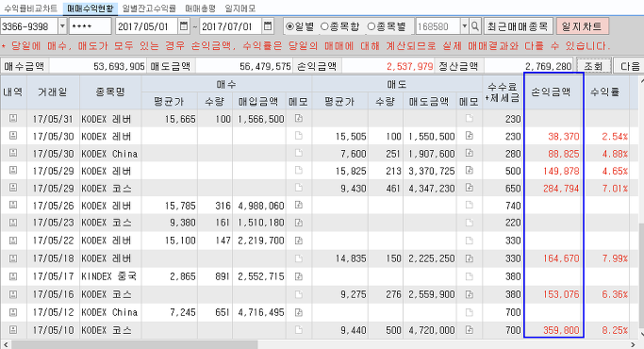
Task: Click the 수수료+제세금 column header
Action: click(504, 92)
